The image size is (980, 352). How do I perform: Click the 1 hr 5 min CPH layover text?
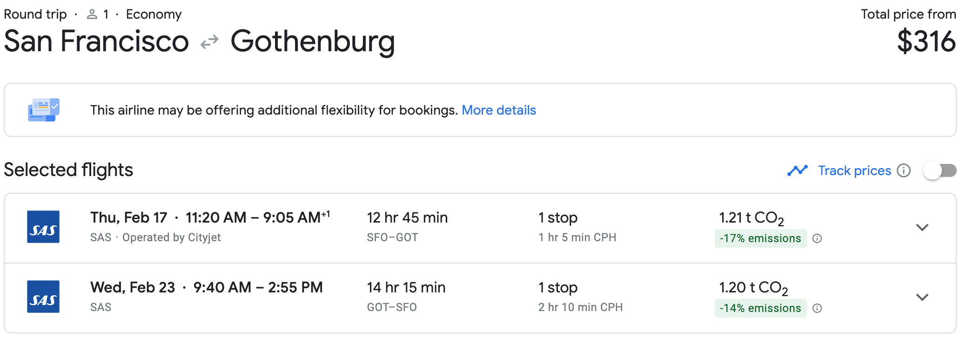577,238
